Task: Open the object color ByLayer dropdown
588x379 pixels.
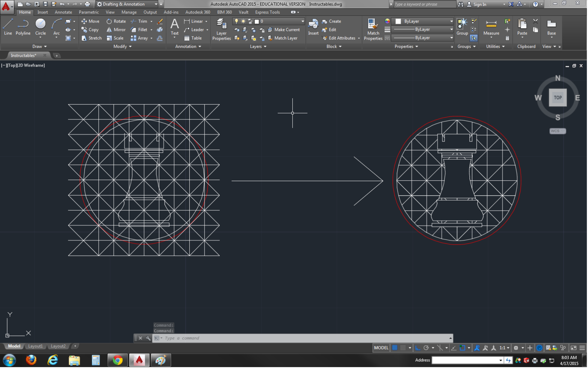Action: coord(423,21)
